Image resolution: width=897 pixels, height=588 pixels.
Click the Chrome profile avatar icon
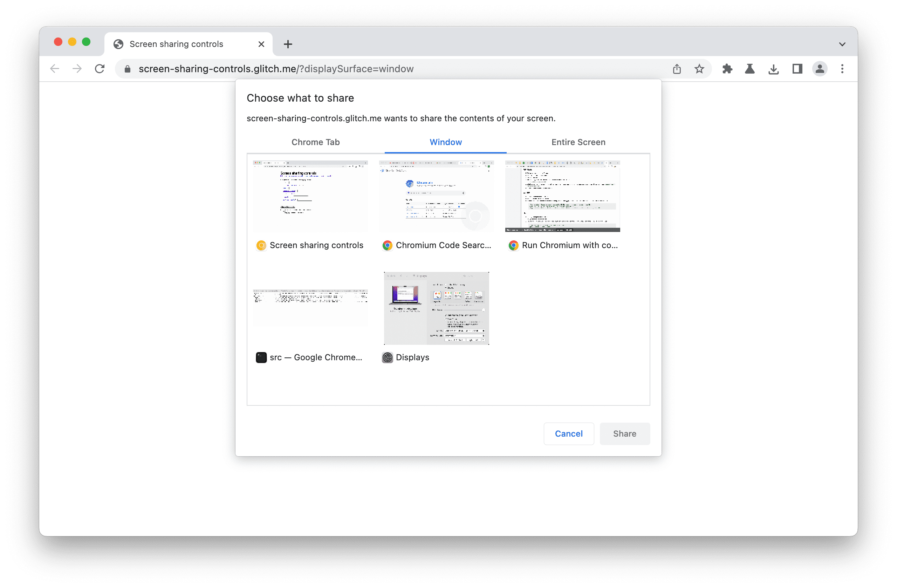(819, 68)
